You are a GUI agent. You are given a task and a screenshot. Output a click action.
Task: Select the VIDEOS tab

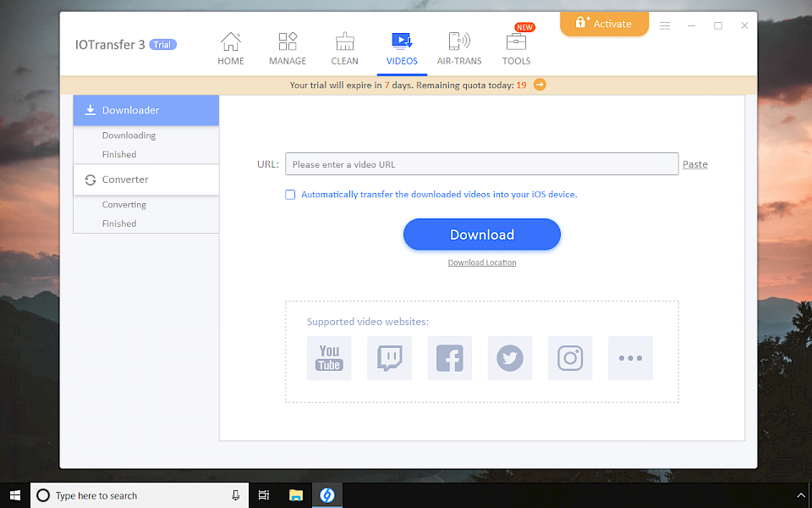coord(402,49)
